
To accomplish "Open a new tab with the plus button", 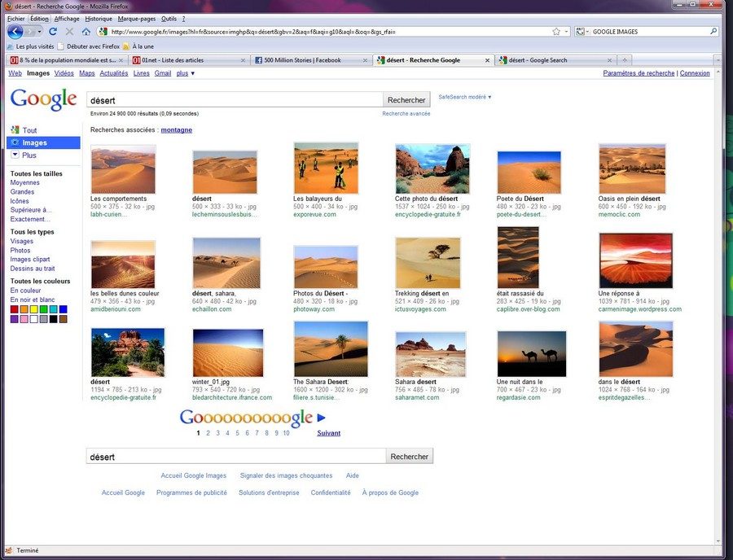I will (x=625, y=60).
